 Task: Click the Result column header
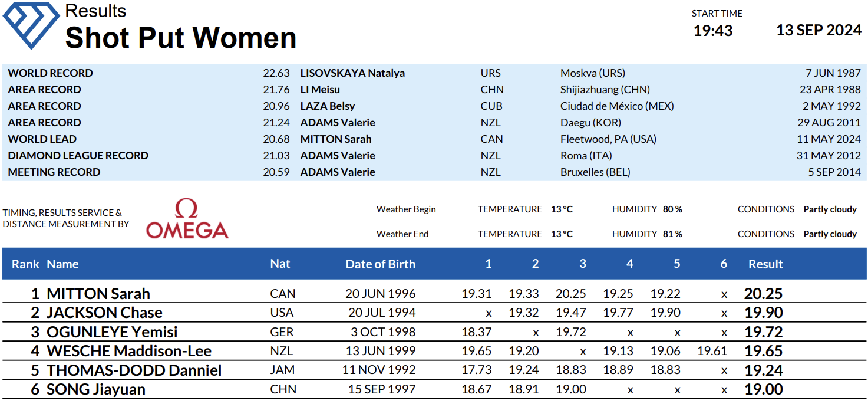[765, 264]
